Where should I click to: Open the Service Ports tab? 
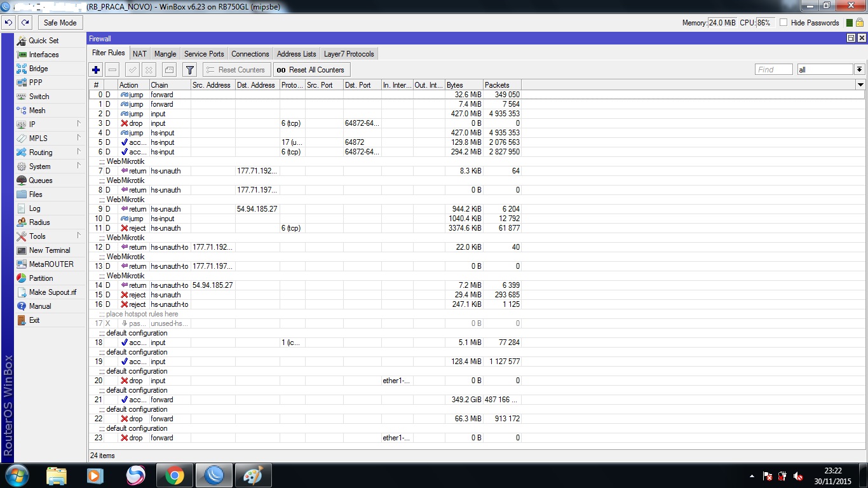pos(204,54)
